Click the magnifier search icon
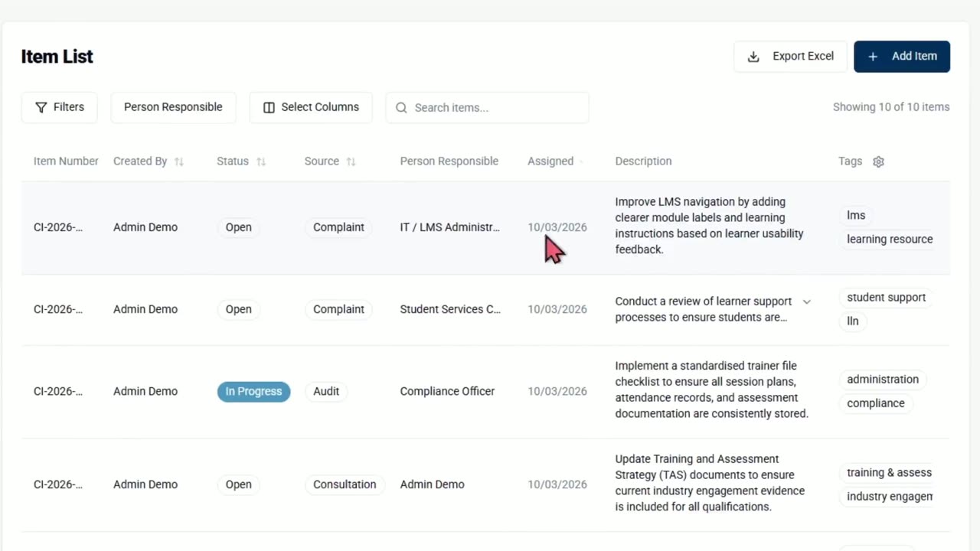The image size is (980, 551). coord(401,108)
